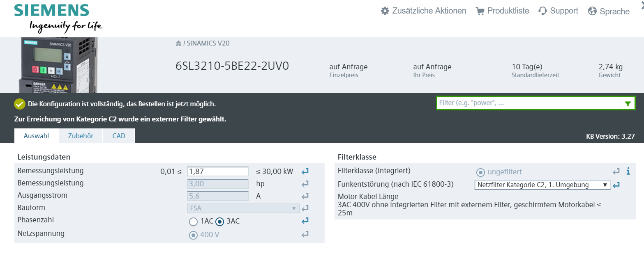The height and width of the screenshot is (272, 644).
Task: Click the info icon beside Filterklasse
Action: tap(628, 171)
